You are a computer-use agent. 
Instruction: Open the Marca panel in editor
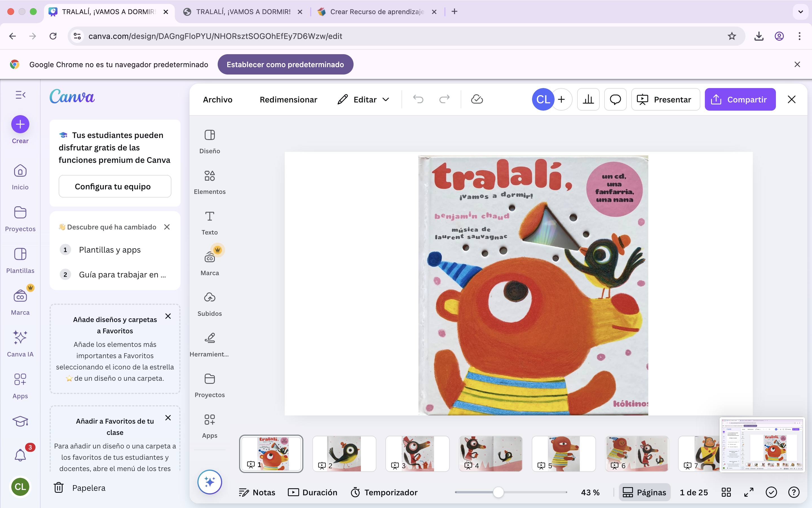[210, 264]
